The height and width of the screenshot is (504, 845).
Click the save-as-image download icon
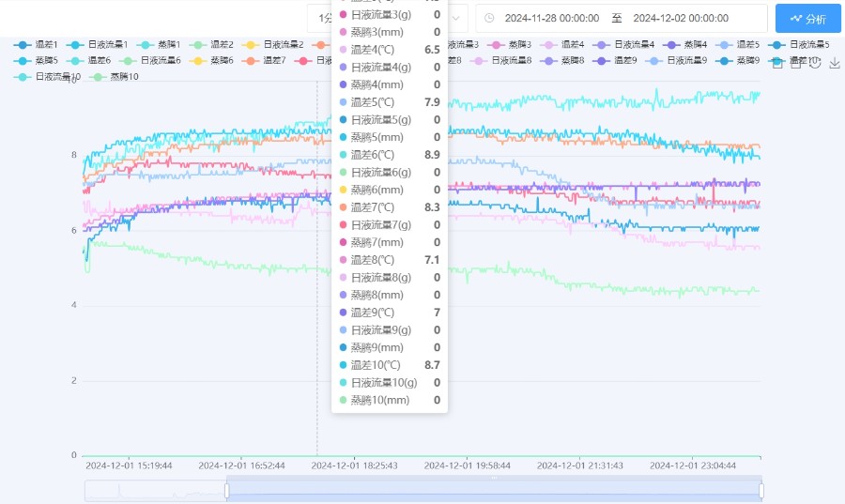[x=835, y=64]
